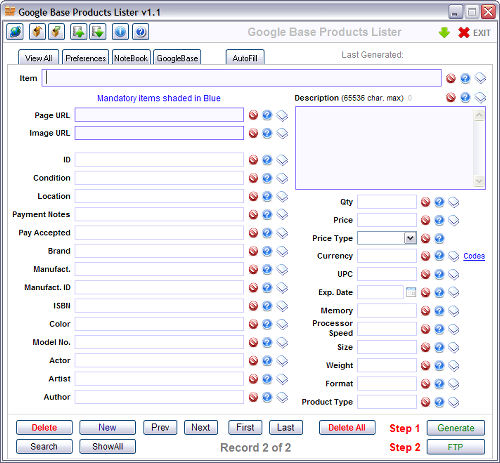Click the eraser icon next to Item
This screenshot has width=500, height=463.
[x=480, y=78]
